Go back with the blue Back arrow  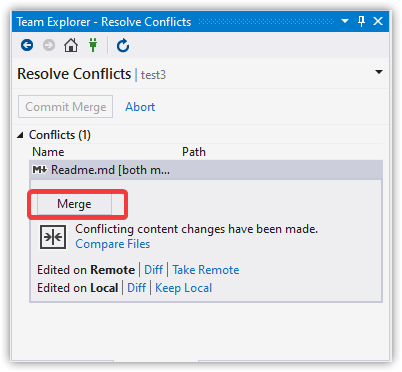point(27,45)
